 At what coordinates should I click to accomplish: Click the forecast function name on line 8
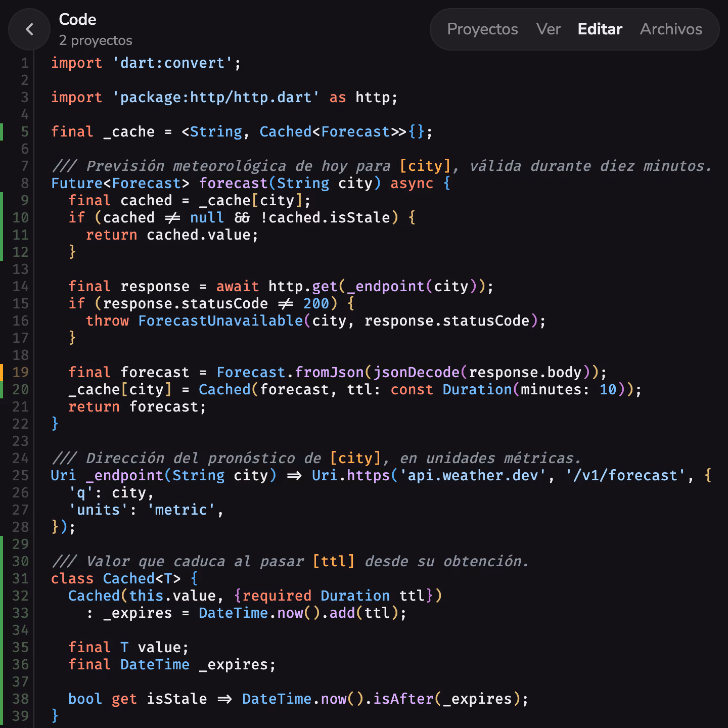(x=233, y=183)
